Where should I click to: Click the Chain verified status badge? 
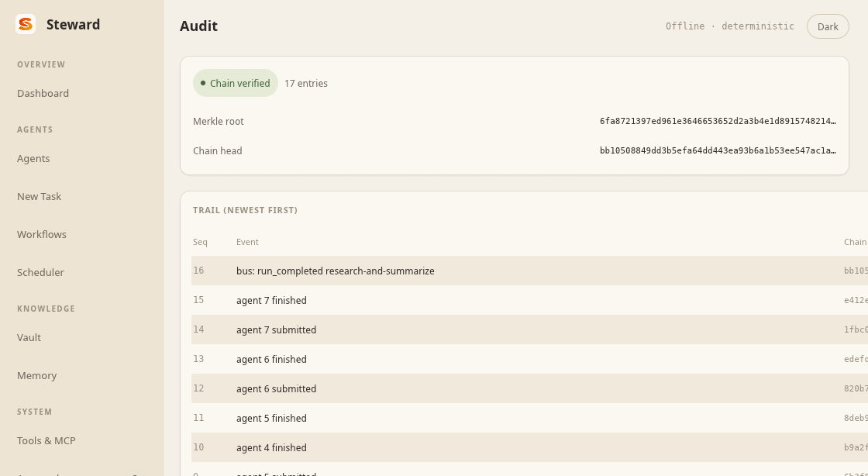236,83
